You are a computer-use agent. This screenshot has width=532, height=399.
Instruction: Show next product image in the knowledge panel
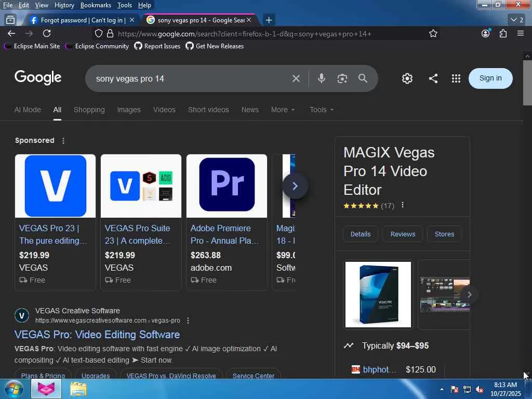(469, 295)
